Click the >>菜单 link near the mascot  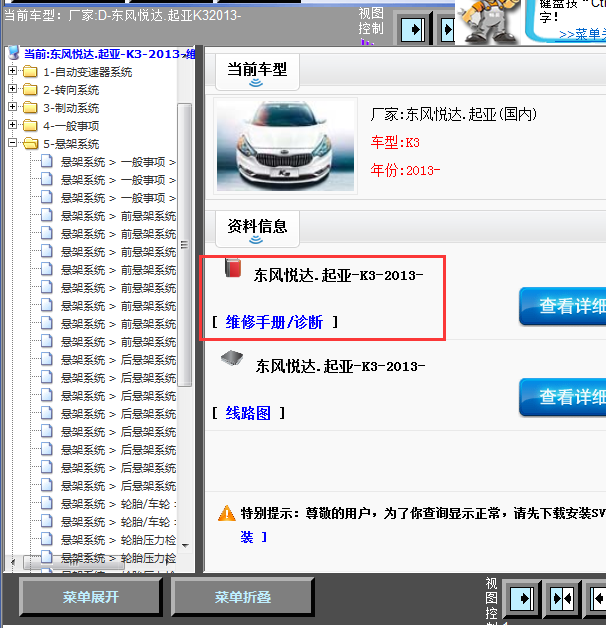(x=582, y=34)
